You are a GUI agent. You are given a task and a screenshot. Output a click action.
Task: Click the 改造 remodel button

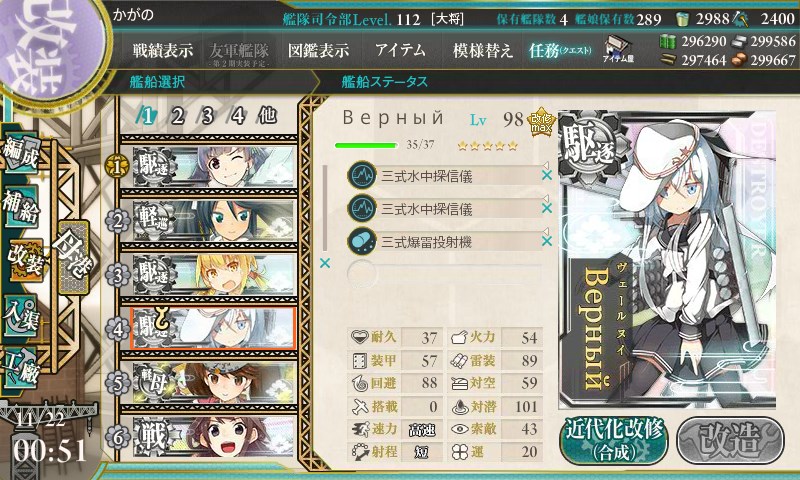coord(730,440)
